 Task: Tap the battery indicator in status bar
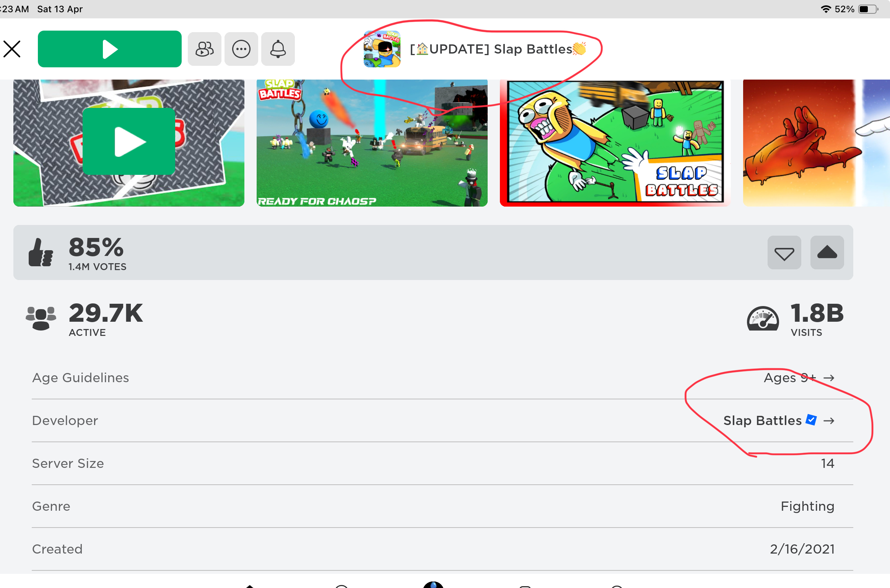[x=868, y=9]
